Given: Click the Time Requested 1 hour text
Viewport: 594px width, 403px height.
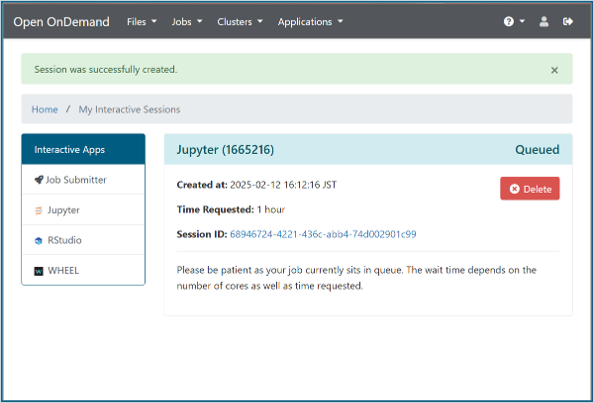Looking at the screenshot, I should pyautogui.click(x=231, y=209).
